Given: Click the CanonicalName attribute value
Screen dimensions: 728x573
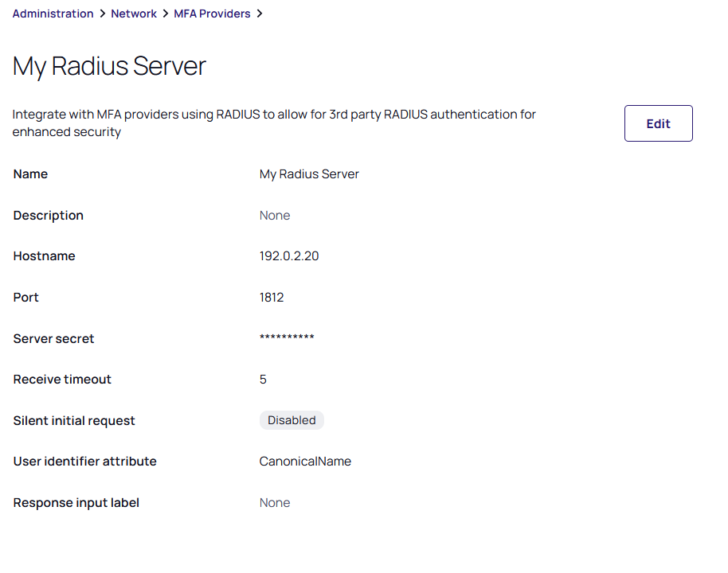Looking at the screenshot, I should click(305, 462).
